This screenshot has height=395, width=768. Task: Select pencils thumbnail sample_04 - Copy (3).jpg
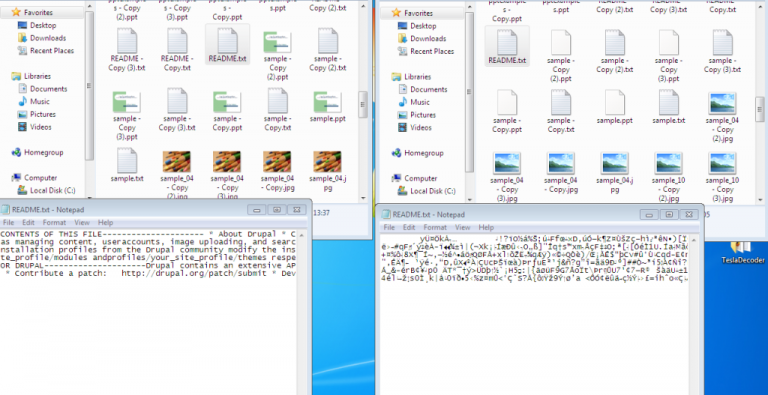point(227,174)
